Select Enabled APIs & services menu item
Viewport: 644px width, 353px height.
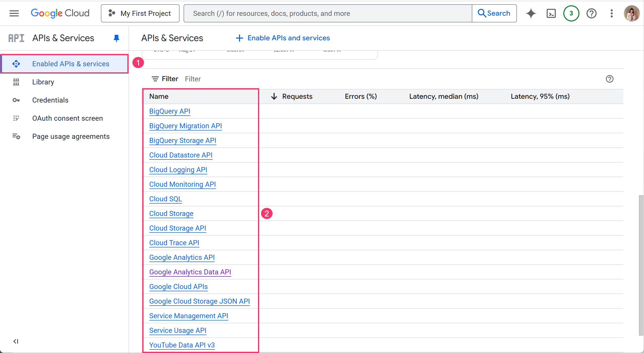[x=65, y=64]
